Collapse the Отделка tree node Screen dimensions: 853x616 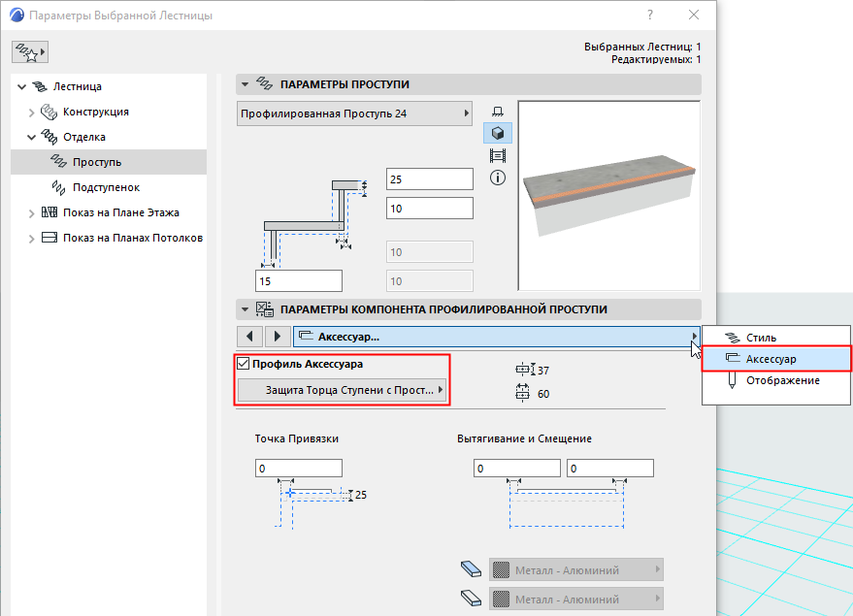32,137
